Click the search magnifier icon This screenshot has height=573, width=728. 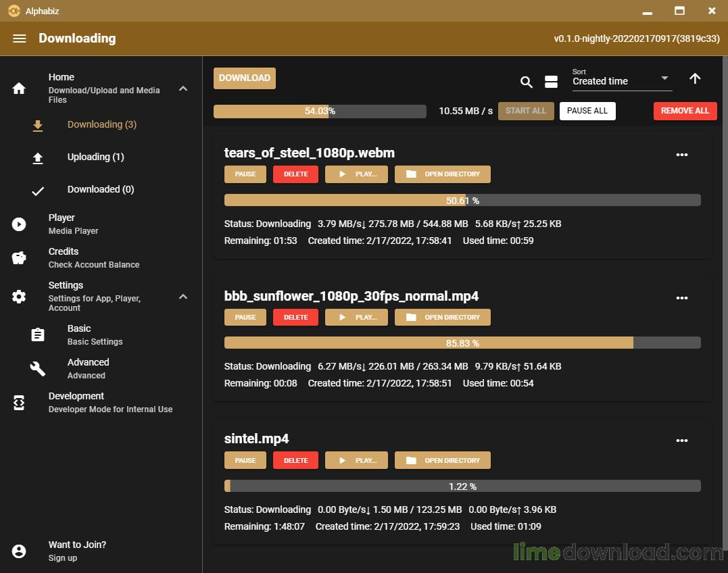tap(527, 82)
